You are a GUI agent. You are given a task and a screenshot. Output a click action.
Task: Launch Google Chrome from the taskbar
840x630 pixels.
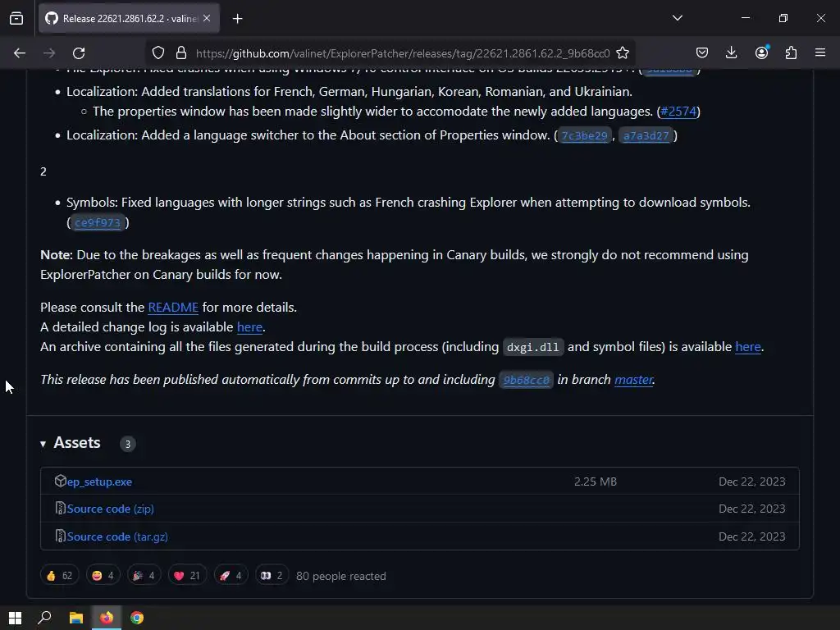point(137,619)
